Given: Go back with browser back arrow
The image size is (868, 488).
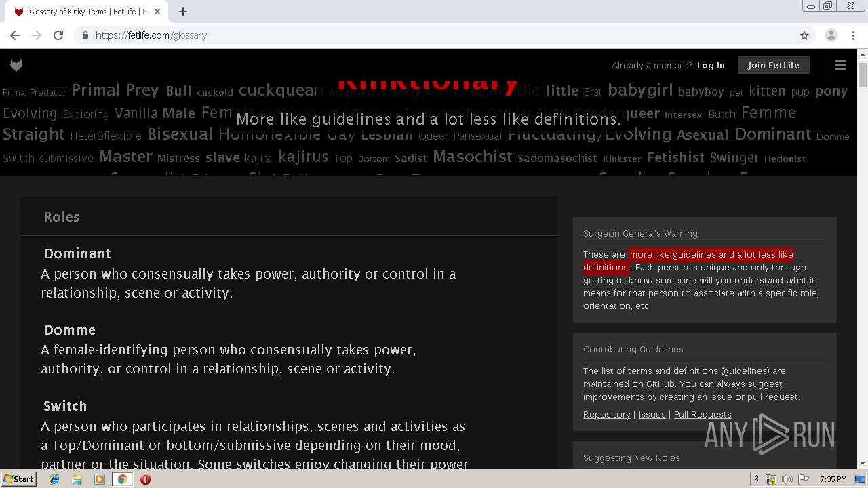Looking at the screenshot, I should click(x=15, y=35).
